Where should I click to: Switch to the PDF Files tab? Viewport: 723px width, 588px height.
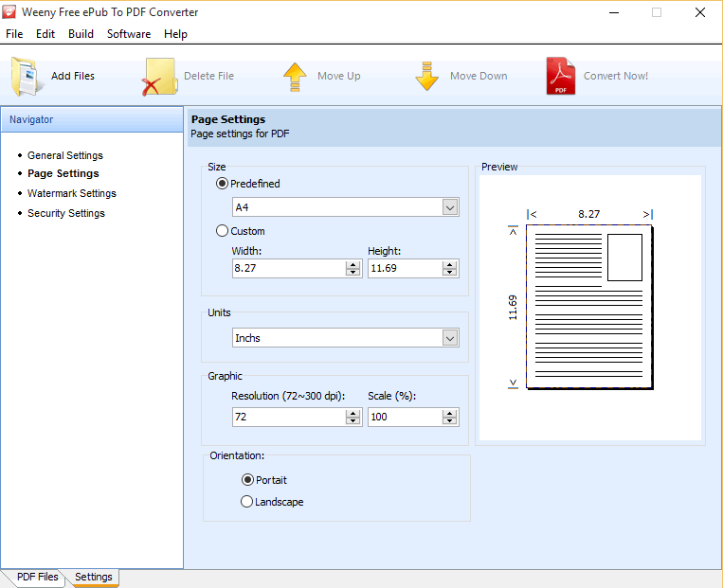coord(37,577)
